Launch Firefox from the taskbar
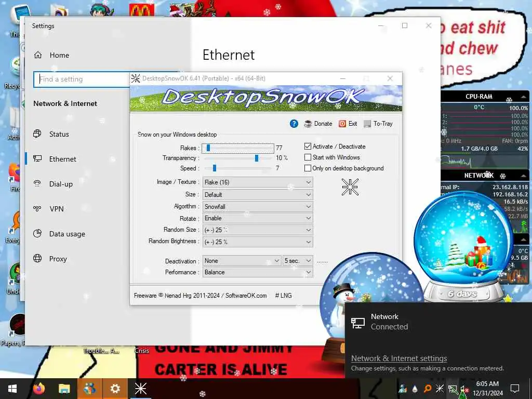532x399 pixels. [39, 389]
